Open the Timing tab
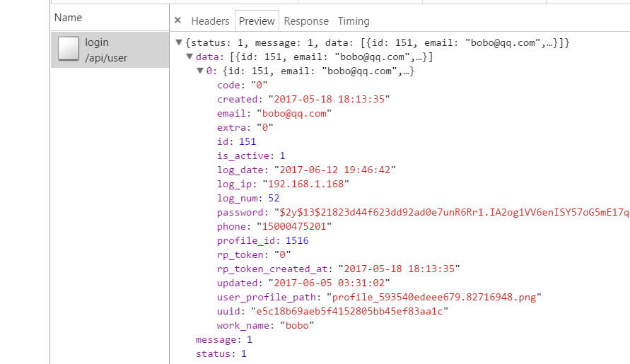The image size is (630, 364). [354, 21]
